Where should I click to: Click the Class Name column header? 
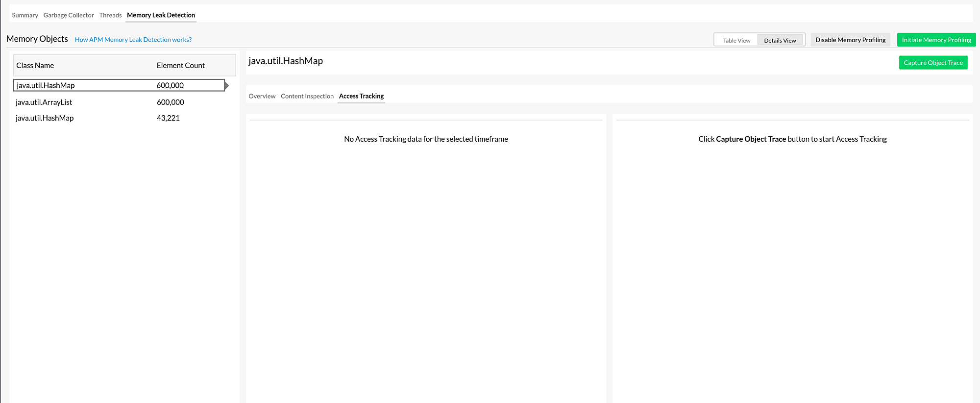(x=35, y=66)
